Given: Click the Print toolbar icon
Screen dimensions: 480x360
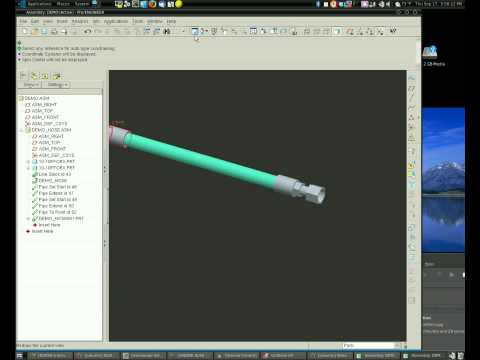Looking at the screenshot, I should (x=54, y=31).
